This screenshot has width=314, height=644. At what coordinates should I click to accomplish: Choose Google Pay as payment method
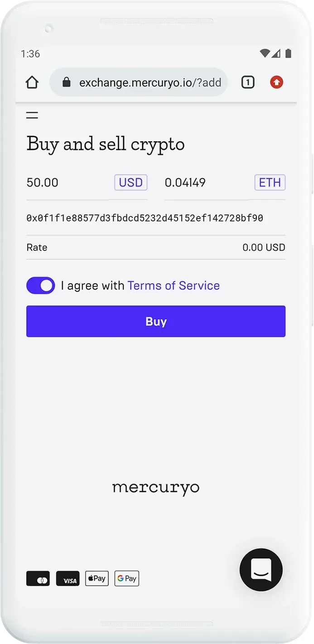tap(126, 578)
